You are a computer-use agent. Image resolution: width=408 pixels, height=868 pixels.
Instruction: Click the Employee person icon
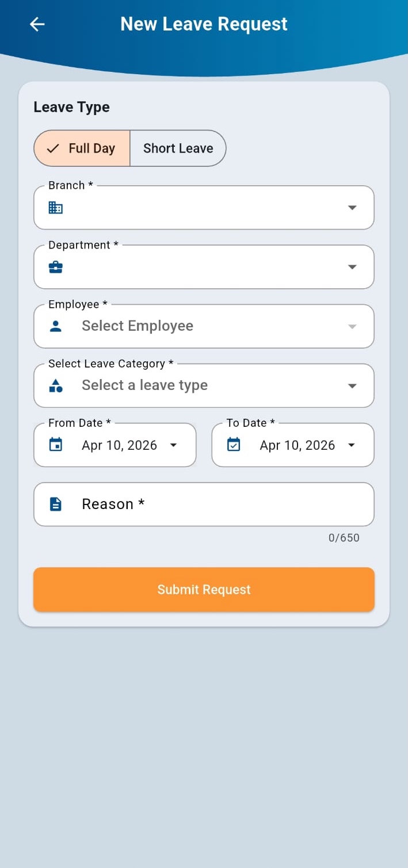(x=56, y=326)
